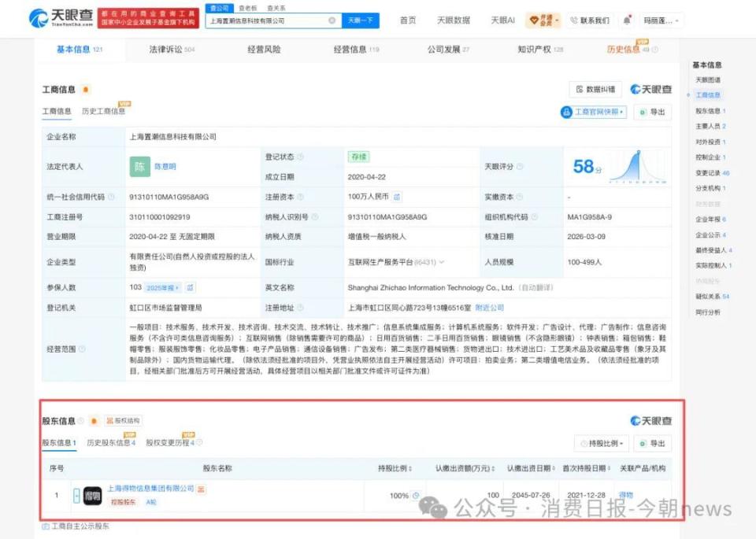Image resolution: width=756 pixels, height=539 pixels.
Task: Select the 查老板 search mode tab
Action: pos(248,8)
